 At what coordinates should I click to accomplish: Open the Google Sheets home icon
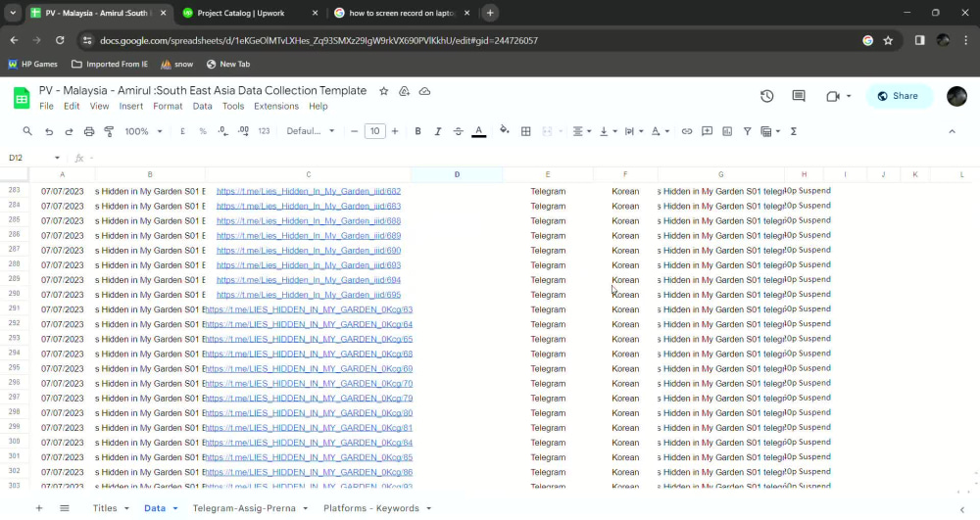(22, 98)
